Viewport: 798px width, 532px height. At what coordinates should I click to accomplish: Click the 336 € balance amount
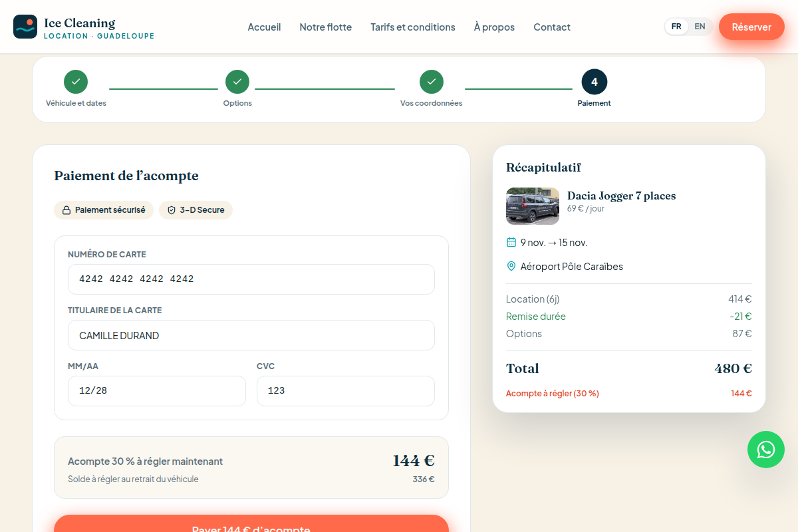424,479
